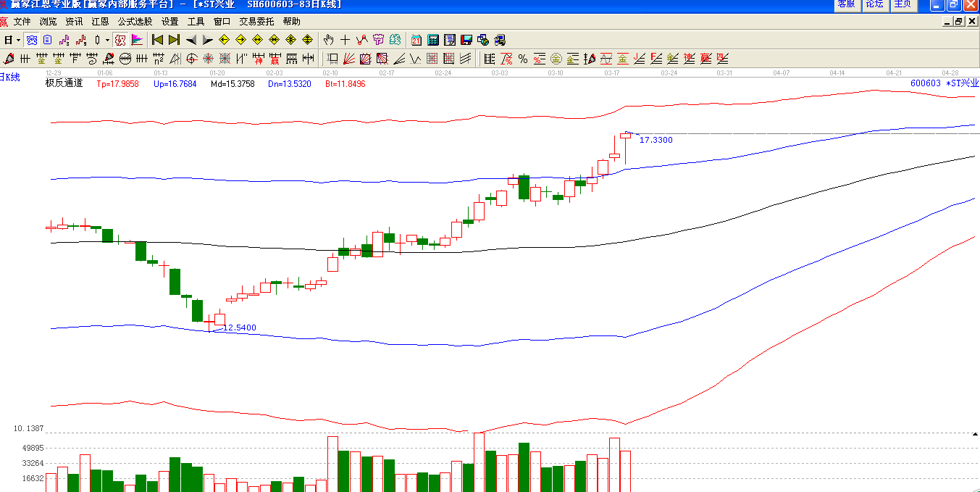Image resolution: width=980 pixels, height=492 pixels.
Task: Step forward with the dark right triangle
Action: point(207,40)
